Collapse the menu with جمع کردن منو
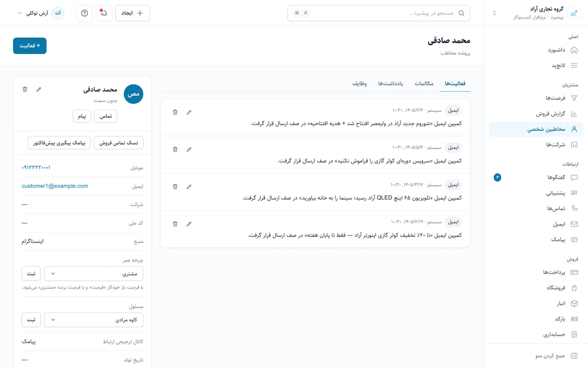The height and width of the screenshot is (368, 588). coord(536,356)
